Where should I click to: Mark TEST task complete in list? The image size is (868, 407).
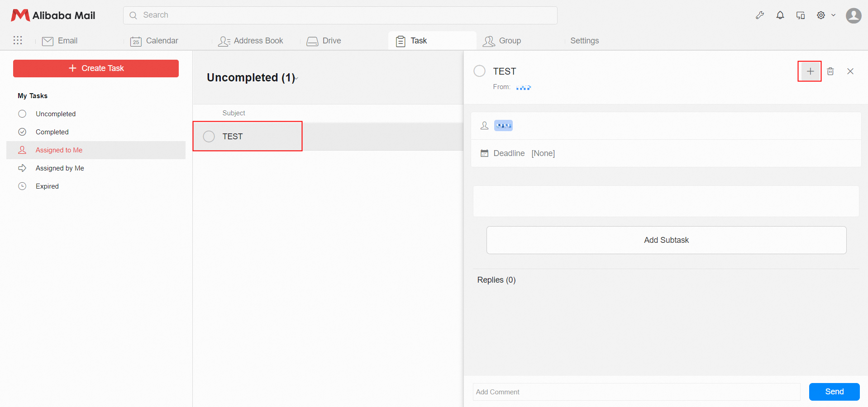pos(209,137)
